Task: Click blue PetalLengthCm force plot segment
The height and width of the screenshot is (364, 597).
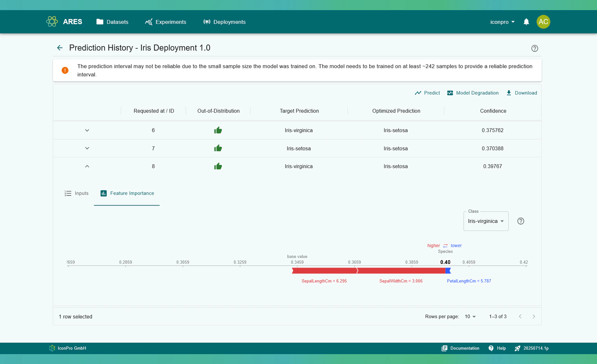Action: point(448,271)
